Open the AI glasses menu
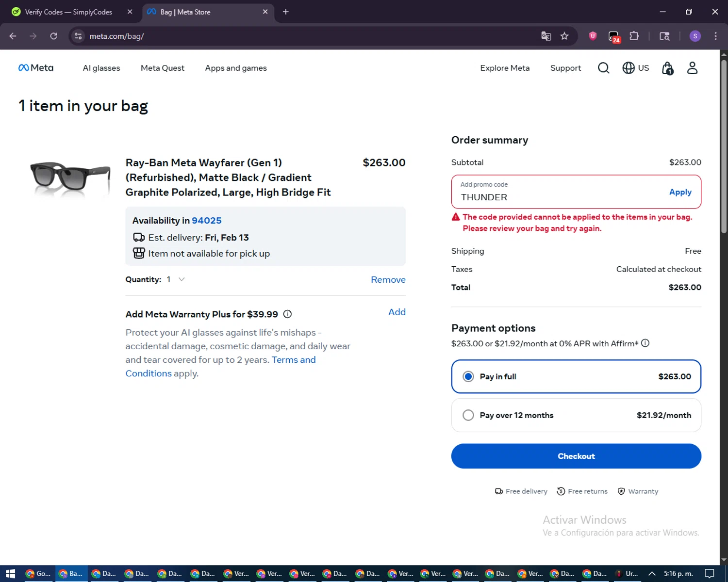Viewport: 728px width, 582px height. 101,68
